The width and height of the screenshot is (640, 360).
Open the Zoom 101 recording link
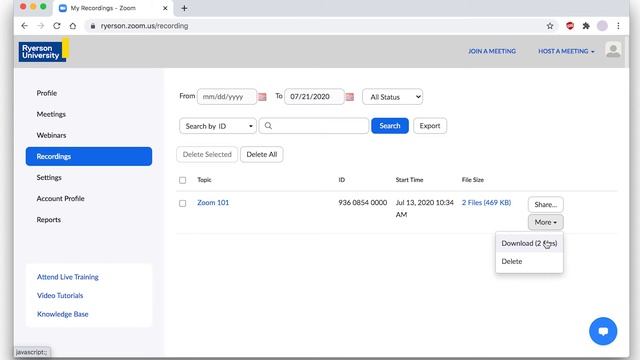click(213, 202)
